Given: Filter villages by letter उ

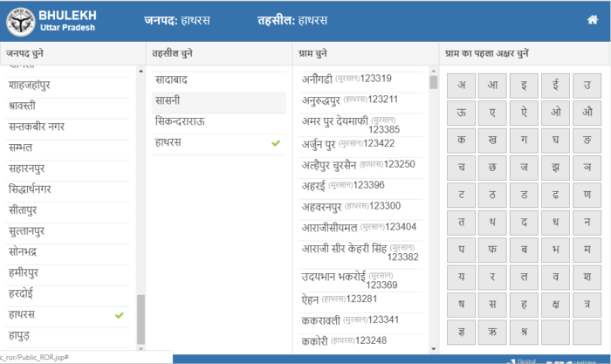Looking at the screenshot, I should (x=587, y=86).
